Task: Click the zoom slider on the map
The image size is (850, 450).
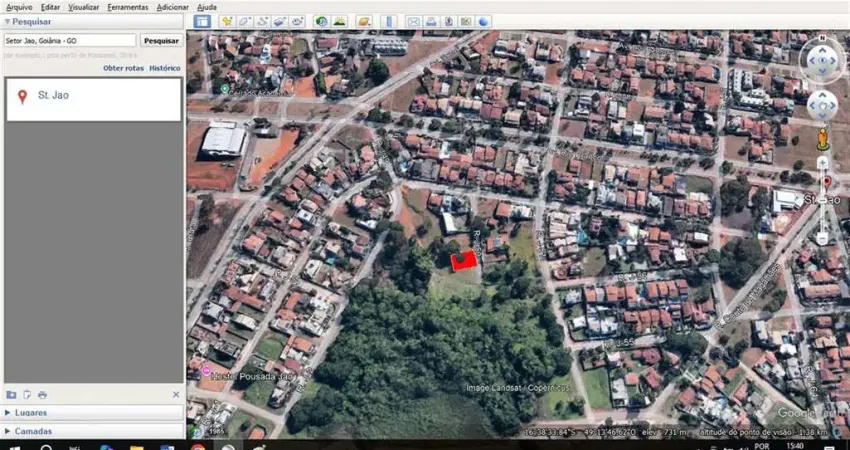Action: (x=822, y=200)
